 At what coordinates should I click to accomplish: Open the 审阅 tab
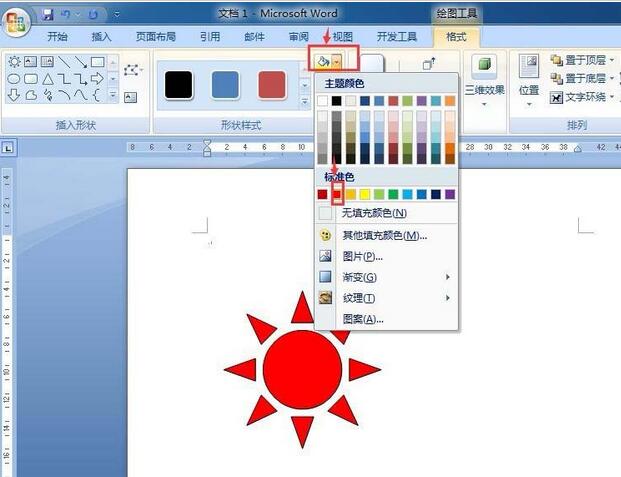click(x=298, y=37)
